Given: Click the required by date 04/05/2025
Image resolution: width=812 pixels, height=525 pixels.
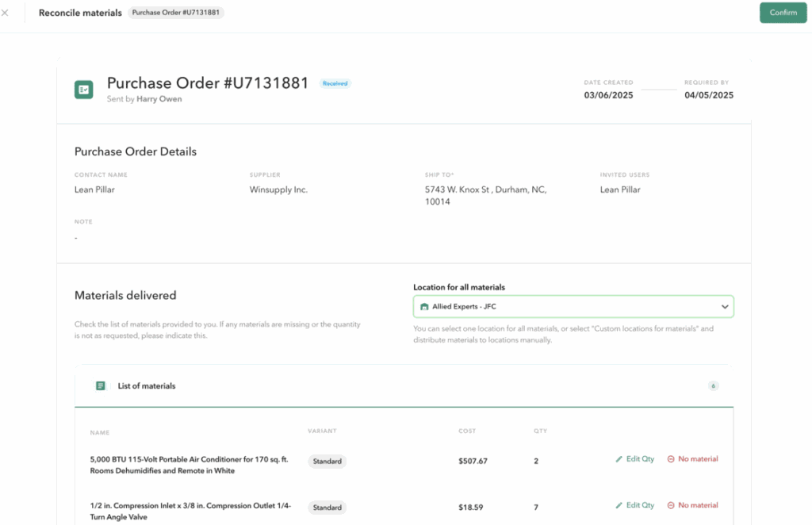Looking at the screenshot, I should pos(709,95).
